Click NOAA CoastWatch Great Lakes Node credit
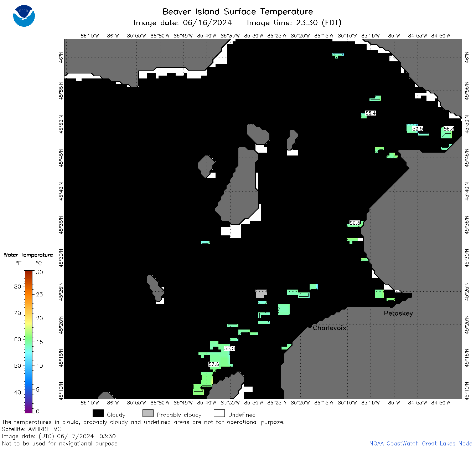The width and height of the screenshot is (476, 449). (421, 444)
